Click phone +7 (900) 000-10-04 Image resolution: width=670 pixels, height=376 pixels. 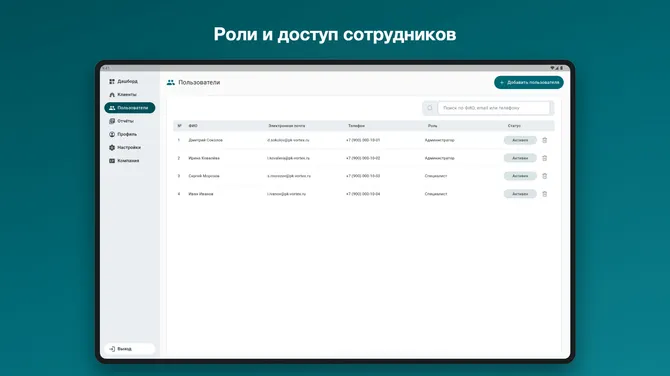tap(363, 194)
